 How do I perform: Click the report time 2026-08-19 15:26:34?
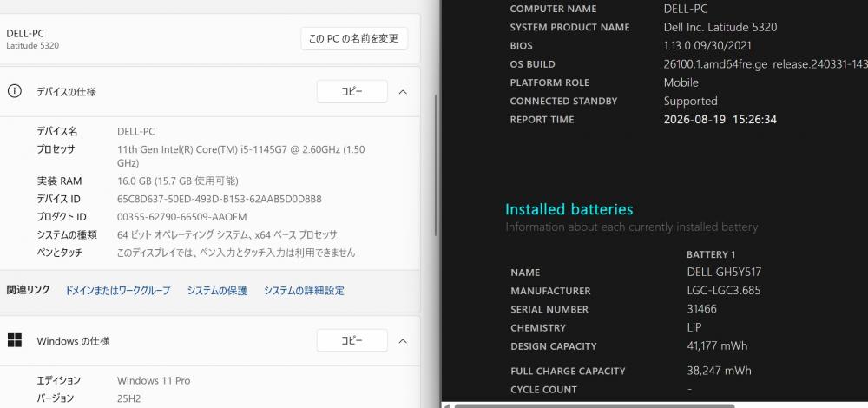[x=720, y=119]
